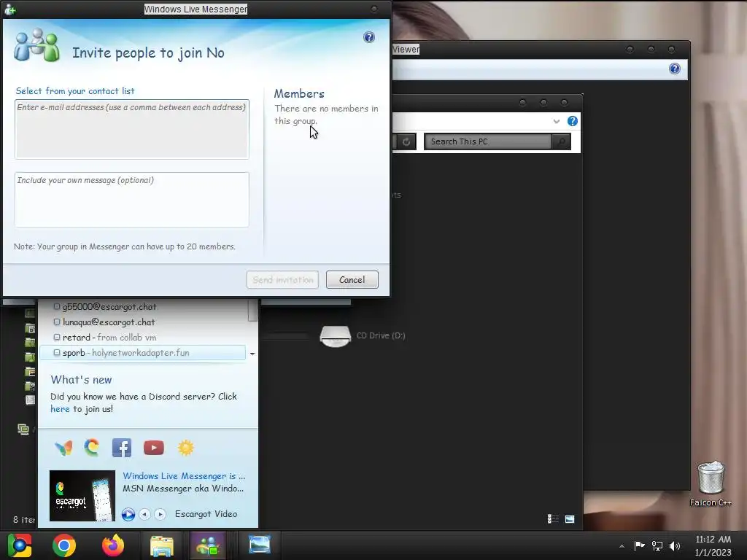Viewport: 747px width, 560px height.
Task: Click the volume speaker icon in the tray
Action: click(x=675, y=545)
